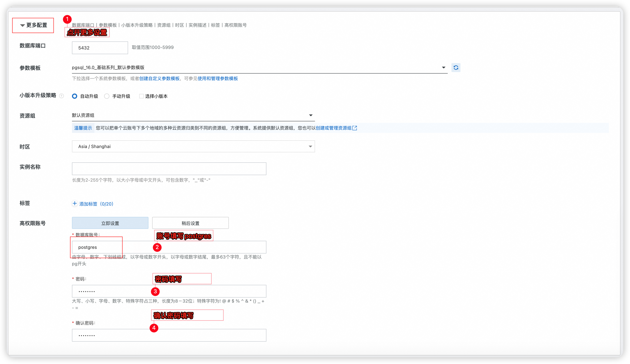Select 手动升级 radio button
630x364 pixels.
click(107, 96)
